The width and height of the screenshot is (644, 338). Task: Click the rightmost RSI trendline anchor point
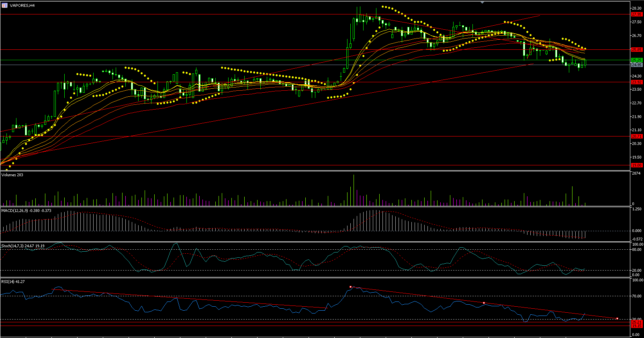(x=617, y=319)
